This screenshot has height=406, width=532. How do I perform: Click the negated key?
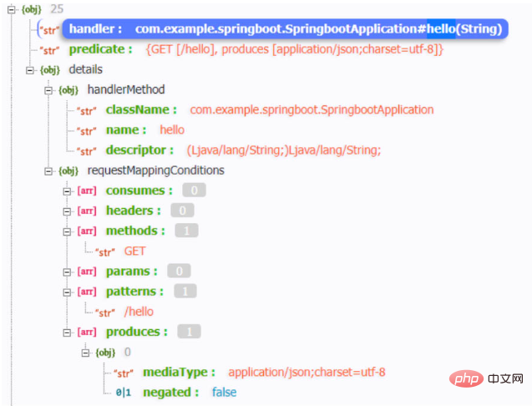point(170,393)
